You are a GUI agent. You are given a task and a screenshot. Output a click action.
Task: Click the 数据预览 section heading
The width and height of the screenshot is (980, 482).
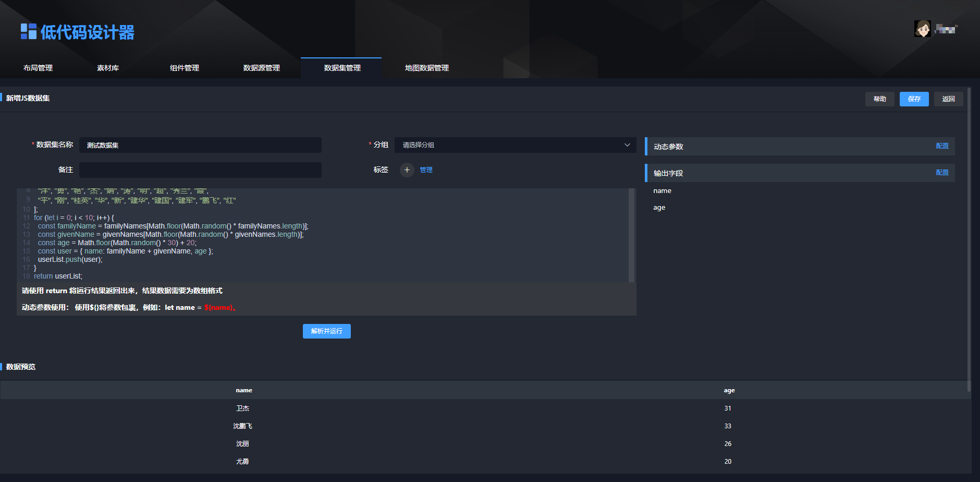point(21,367)
